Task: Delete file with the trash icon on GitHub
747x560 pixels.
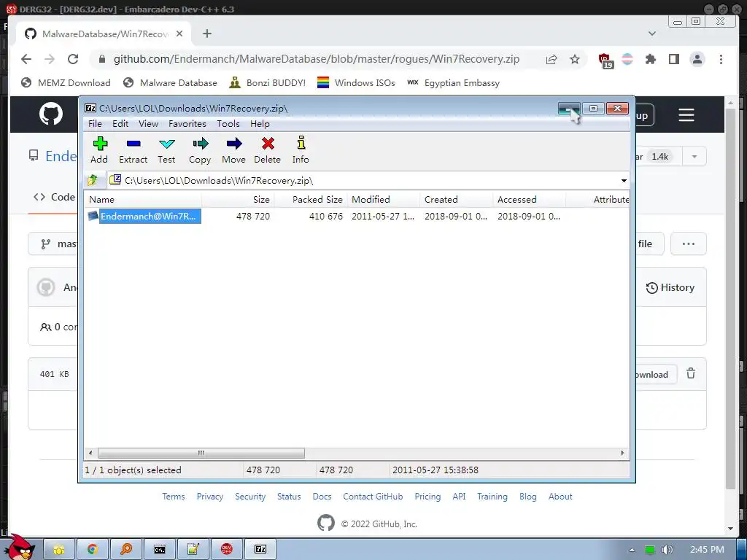Action: (691, 374)
